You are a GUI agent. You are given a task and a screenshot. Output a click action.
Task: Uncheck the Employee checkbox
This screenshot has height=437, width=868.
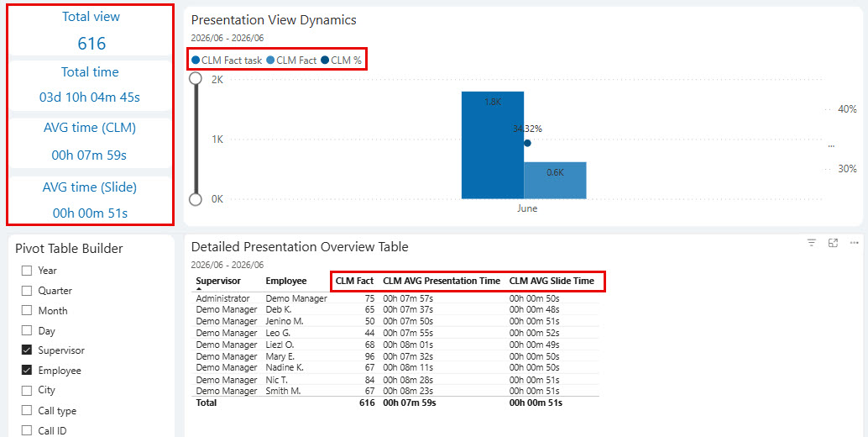[x=27, y=371]
